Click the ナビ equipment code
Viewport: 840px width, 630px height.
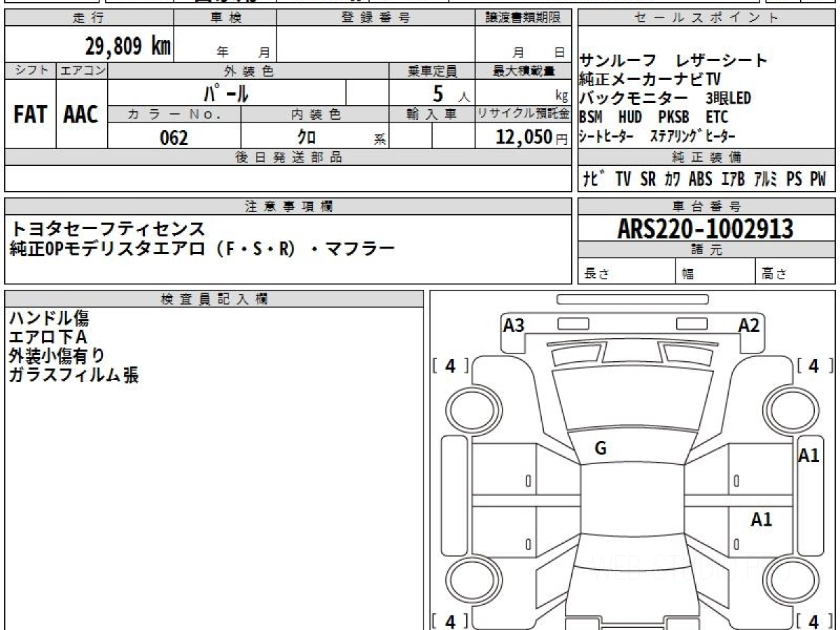point(595,179)
